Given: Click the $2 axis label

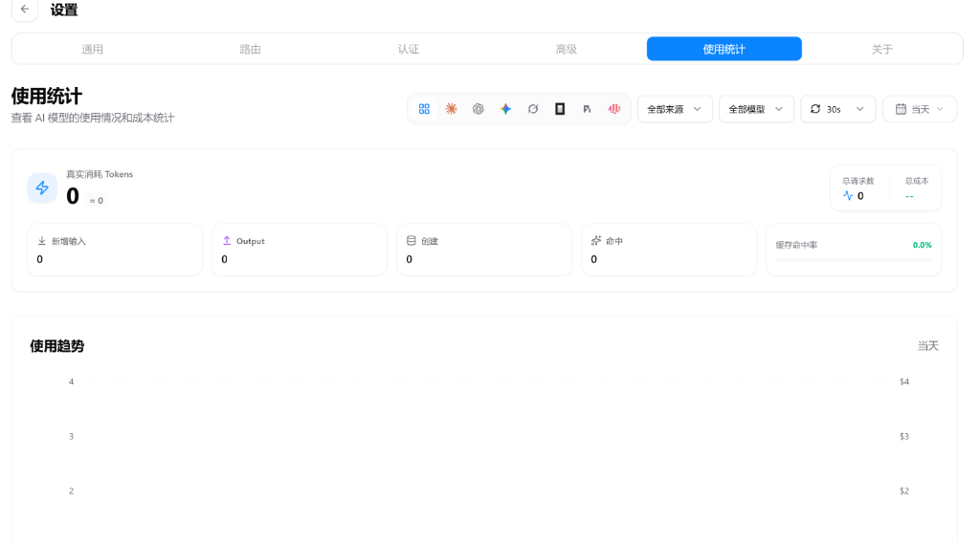Looking at the screenshot, I should [904, 492].
